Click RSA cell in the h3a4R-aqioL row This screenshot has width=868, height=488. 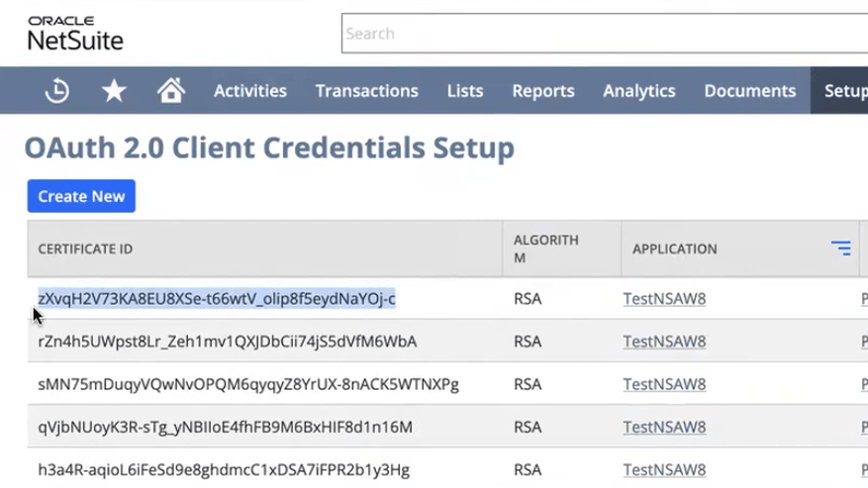click(x=528, y=470)
